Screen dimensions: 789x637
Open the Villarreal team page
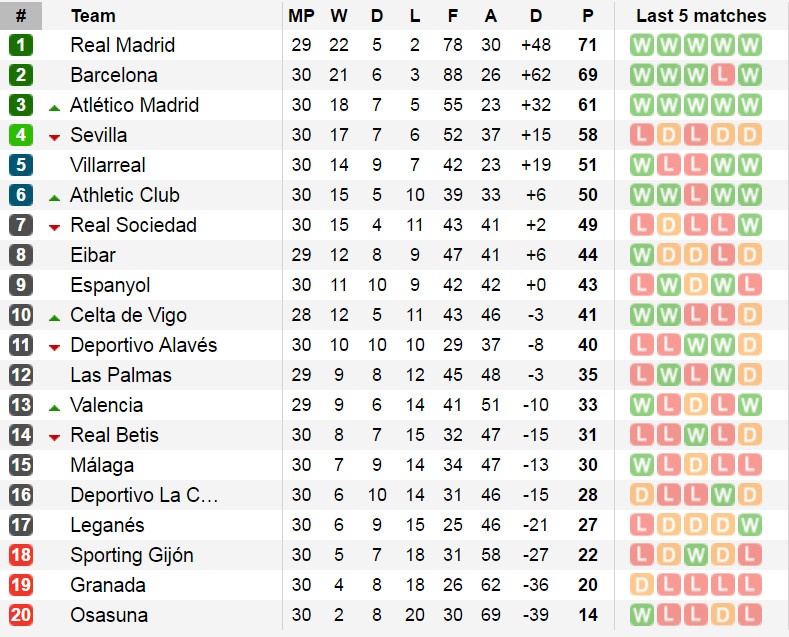pos(108,165)
